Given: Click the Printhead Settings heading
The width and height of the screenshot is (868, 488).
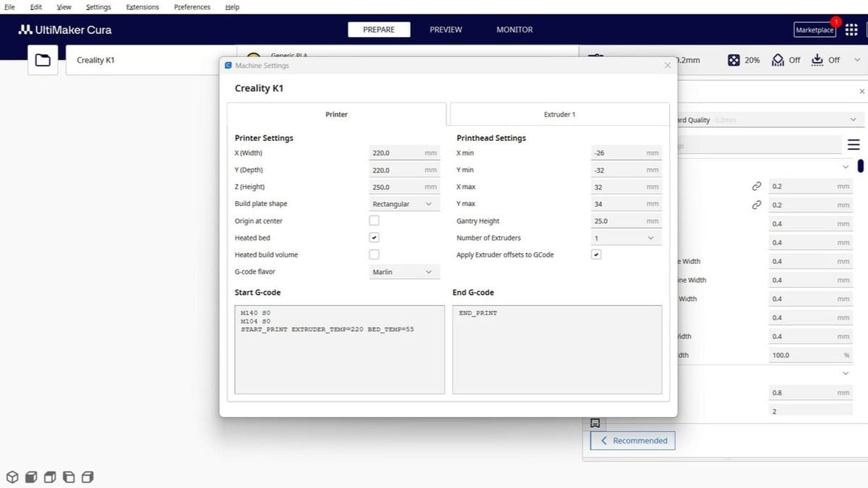Looking at the screenshot, I should [491, 137].
